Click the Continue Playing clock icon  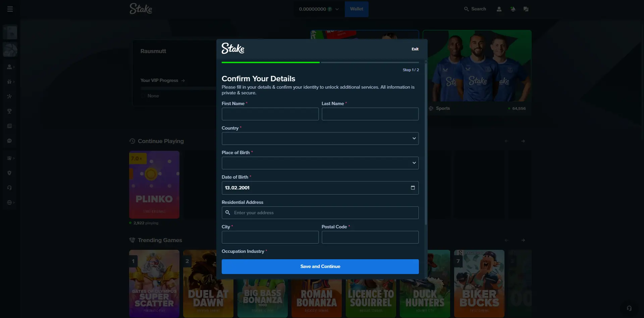132,141
